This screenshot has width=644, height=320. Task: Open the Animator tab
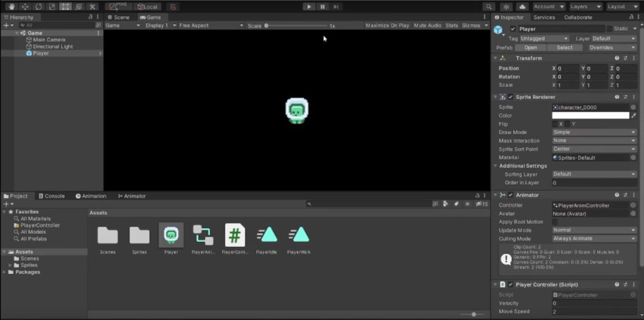click(x=132, y=196)
